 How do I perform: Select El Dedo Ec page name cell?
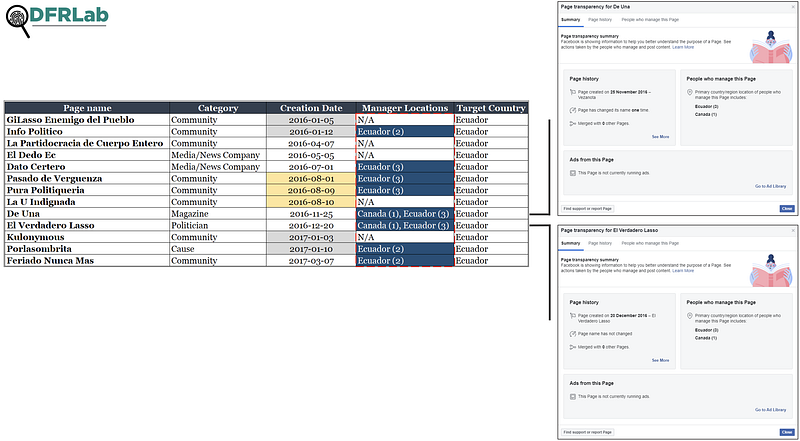(87, 155)
